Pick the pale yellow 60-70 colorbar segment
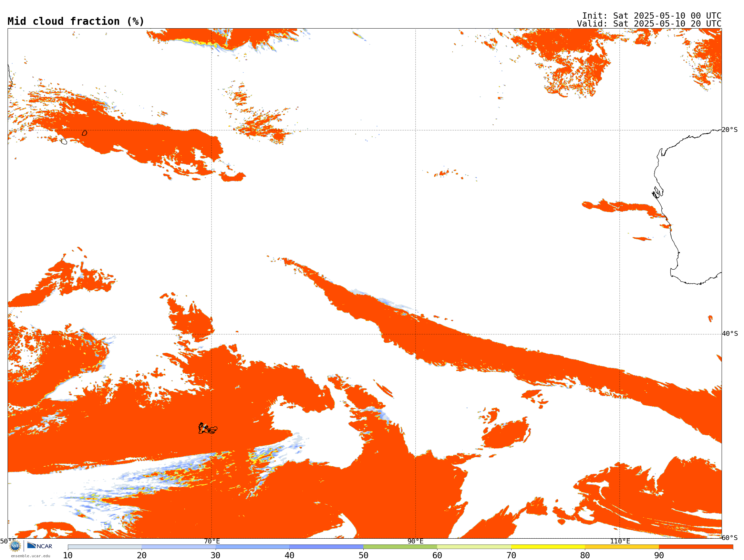The image size is (744, 560). coord(474,547)
